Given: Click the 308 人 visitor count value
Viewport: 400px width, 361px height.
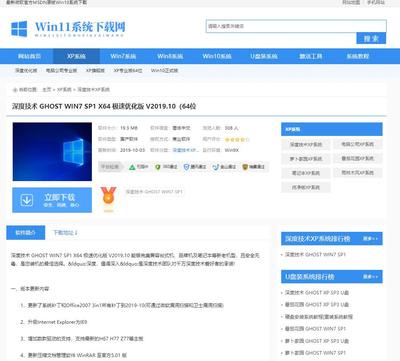Looking at the screenshot, I should coord(231,128).
